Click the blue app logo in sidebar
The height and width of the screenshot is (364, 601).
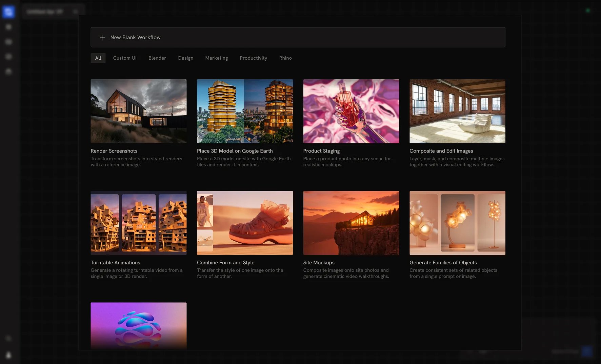(x=8, y=12)
